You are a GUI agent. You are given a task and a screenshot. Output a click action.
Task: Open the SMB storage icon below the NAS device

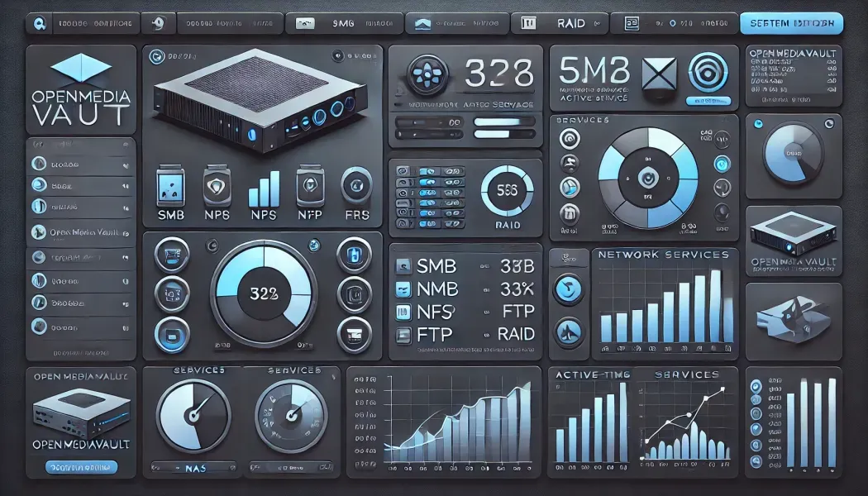170,185
